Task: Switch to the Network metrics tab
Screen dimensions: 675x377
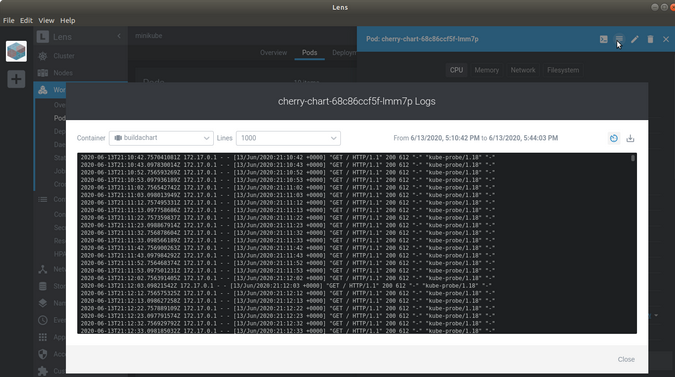Action: 523,70
